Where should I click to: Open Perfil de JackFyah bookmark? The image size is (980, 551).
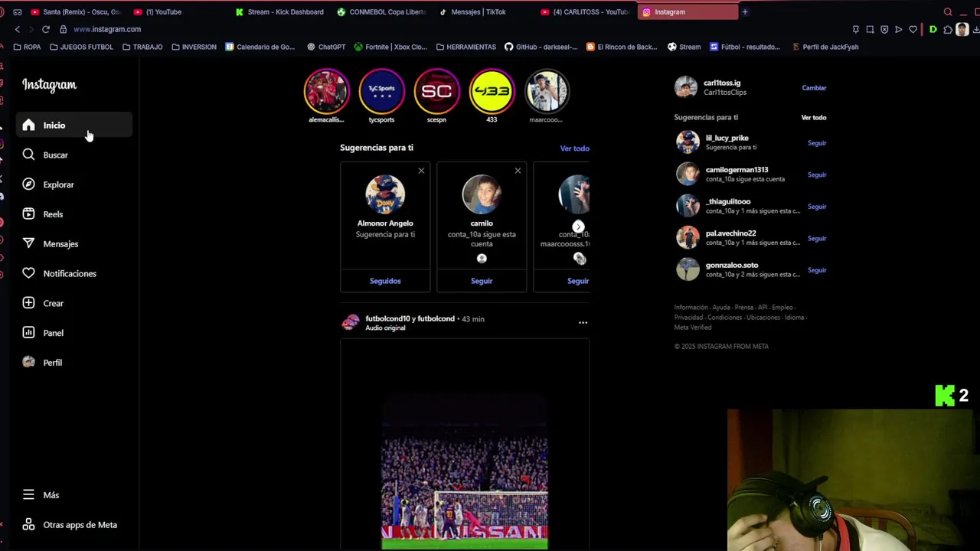(825, 47)
